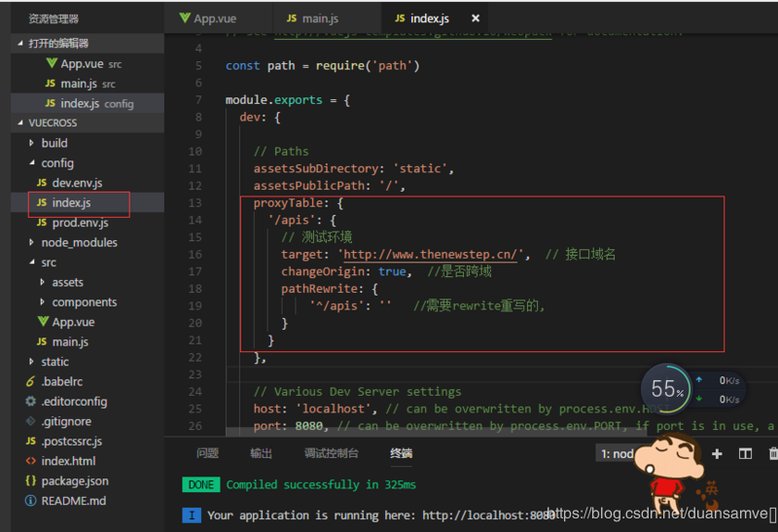Click the host 'localhost' value
Screen dimensions: 778x532
[x=333, y=408]
